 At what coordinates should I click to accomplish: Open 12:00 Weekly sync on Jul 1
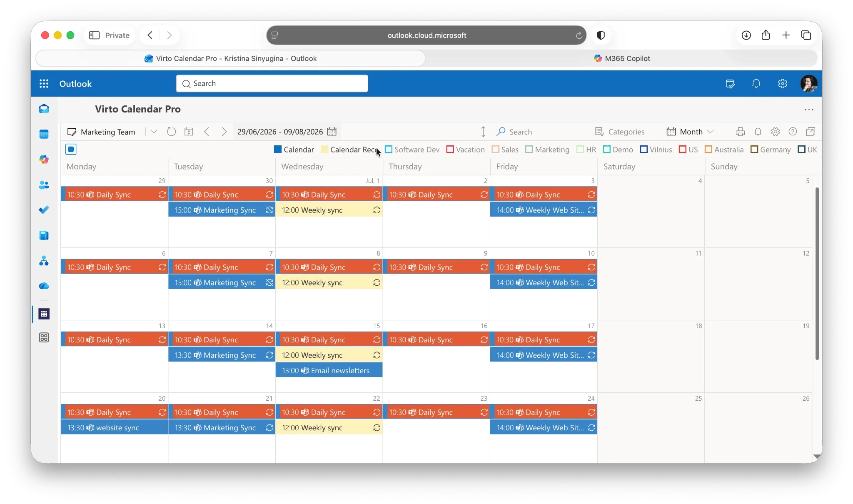click(329, 210)
